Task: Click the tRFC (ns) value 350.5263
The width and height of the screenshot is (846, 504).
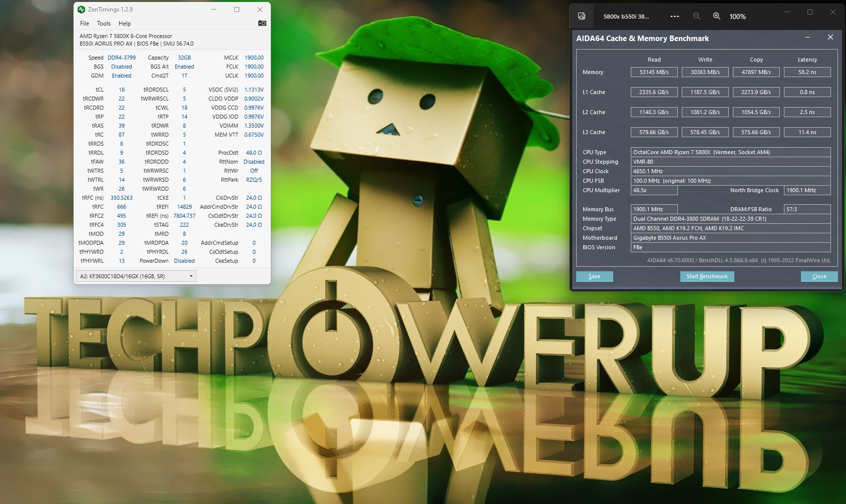Action: point(122,198)
